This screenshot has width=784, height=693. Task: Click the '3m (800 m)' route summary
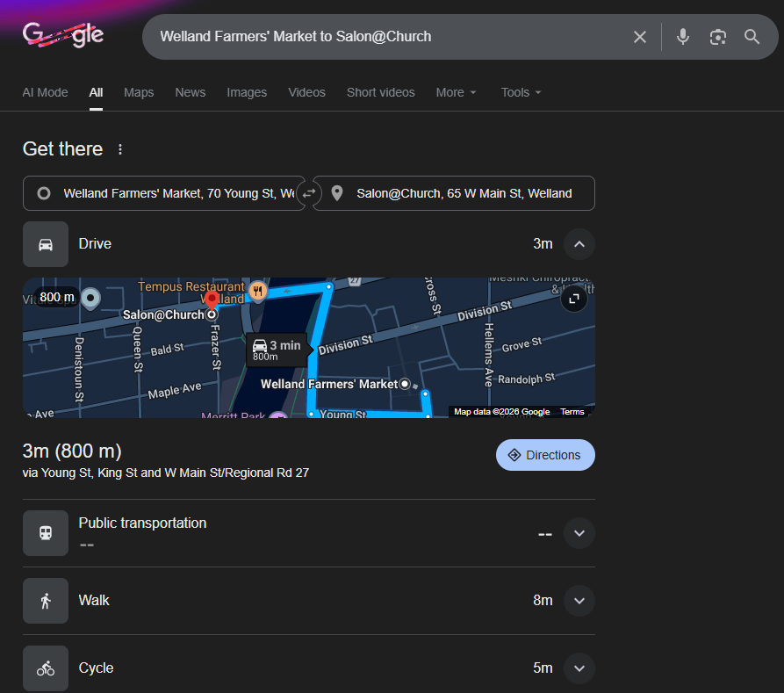72,451
